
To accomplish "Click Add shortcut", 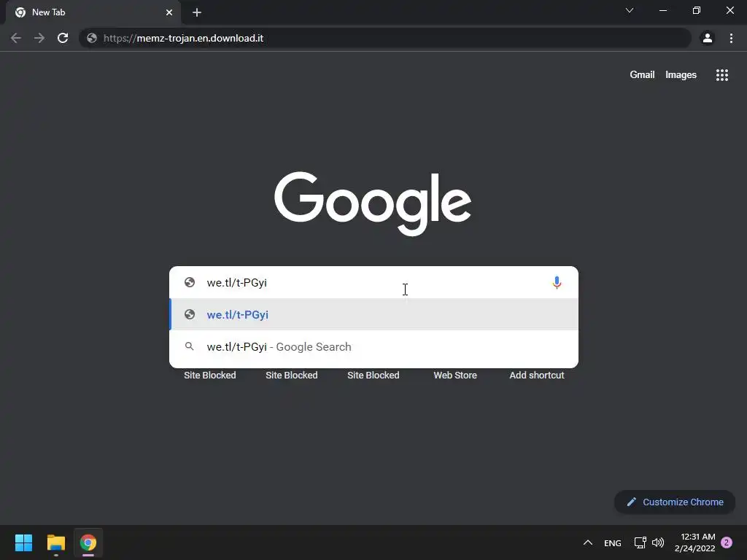I will click(x=537, y=376).
